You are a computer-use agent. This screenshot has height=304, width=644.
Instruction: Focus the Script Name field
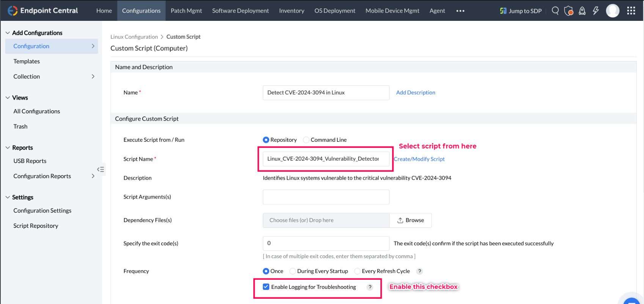326,159
